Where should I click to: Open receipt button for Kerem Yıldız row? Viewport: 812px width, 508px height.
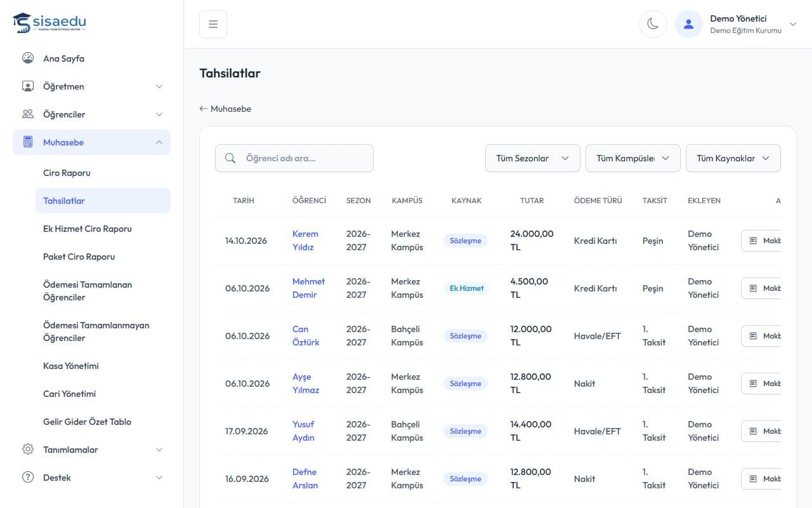(761, 241)
